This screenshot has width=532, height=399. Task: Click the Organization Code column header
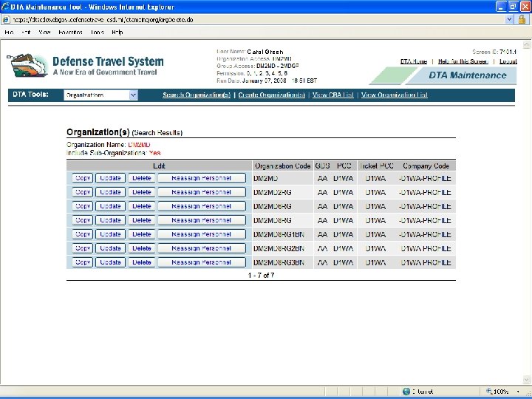click(x=282, y=166)
